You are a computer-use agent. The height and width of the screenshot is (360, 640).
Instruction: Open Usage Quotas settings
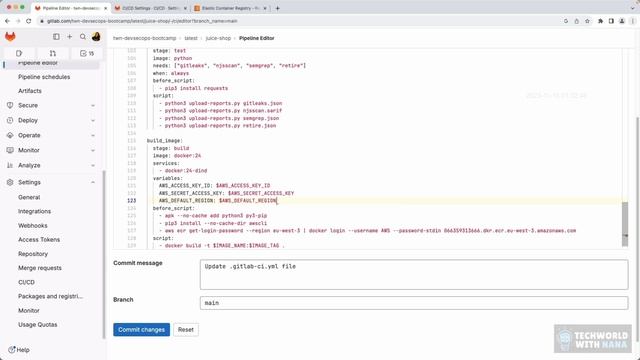(x=38, y=324)
